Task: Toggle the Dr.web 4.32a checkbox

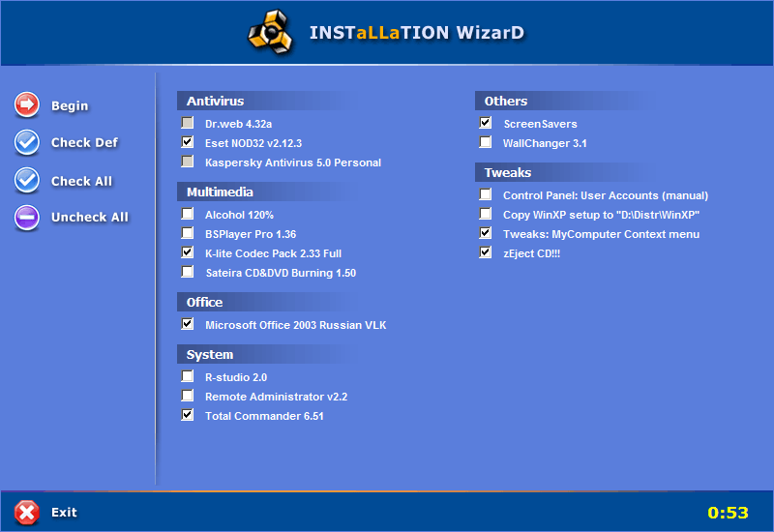Action: click(188, 123)
